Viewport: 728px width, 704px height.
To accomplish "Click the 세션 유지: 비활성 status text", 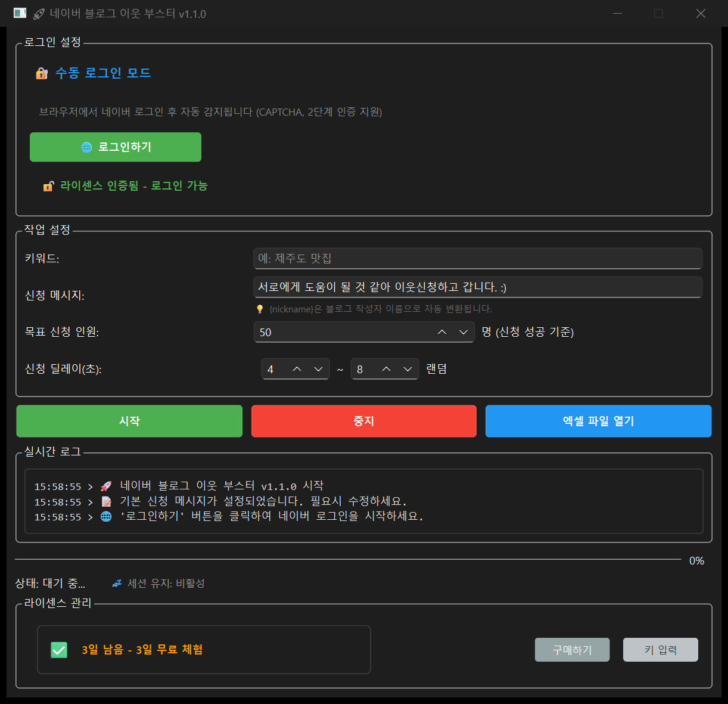I will (x=166, y=583).
